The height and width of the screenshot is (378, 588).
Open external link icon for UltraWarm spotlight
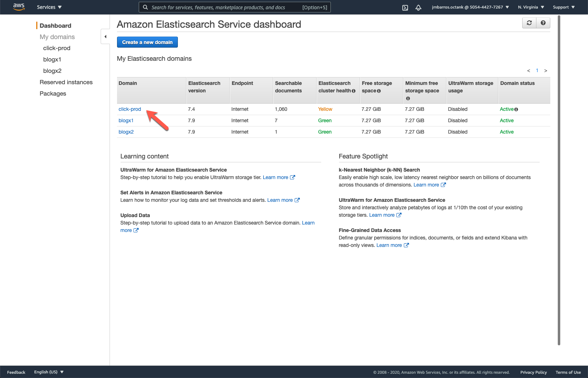point(399,215)
